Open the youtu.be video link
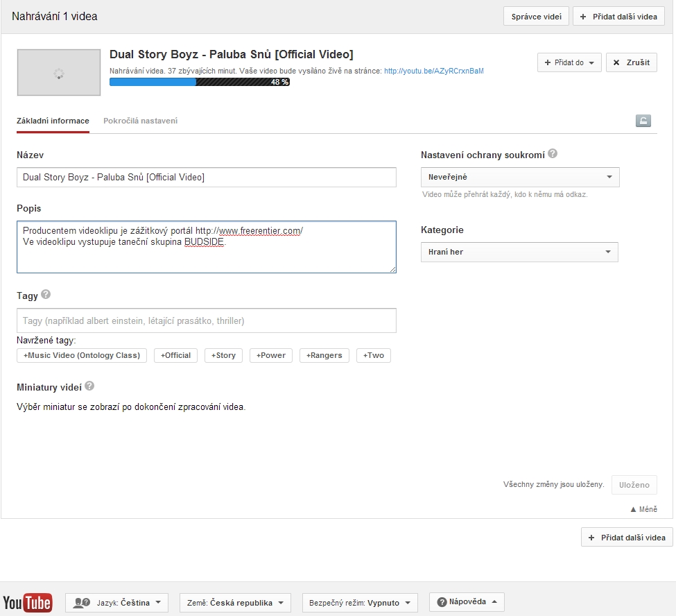 tap(434, 71)
